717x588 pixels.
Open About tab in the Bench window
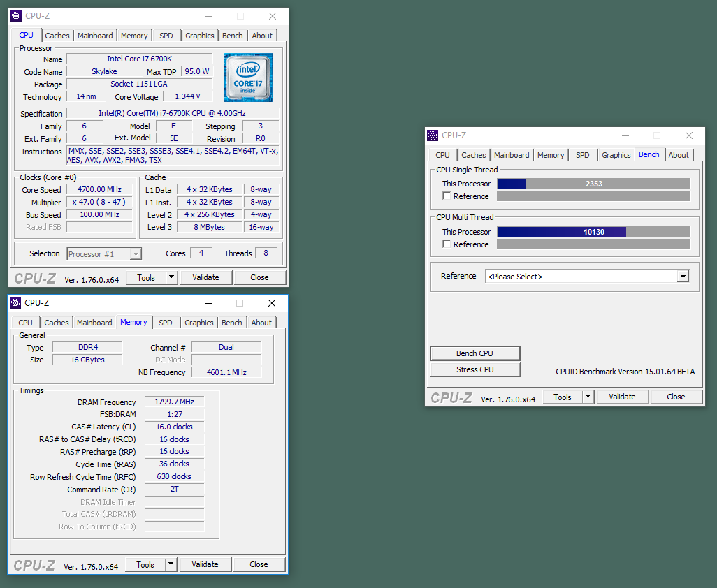pyautogui.click(x=679, y=155)
